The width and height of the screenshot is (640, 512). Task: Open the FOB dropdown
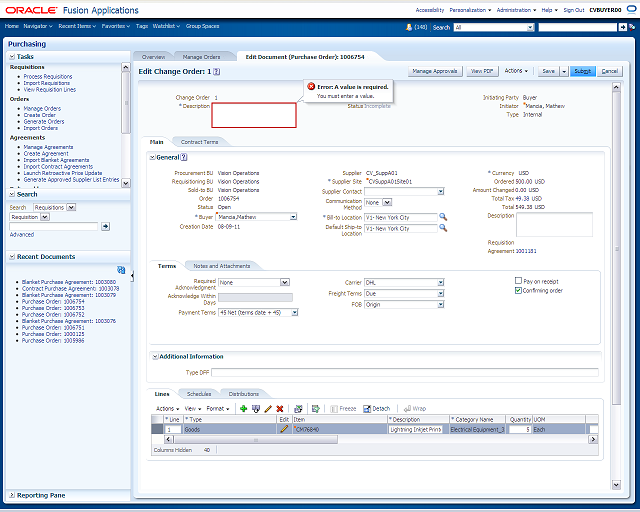pyautogui.click(x=441, y=304)
